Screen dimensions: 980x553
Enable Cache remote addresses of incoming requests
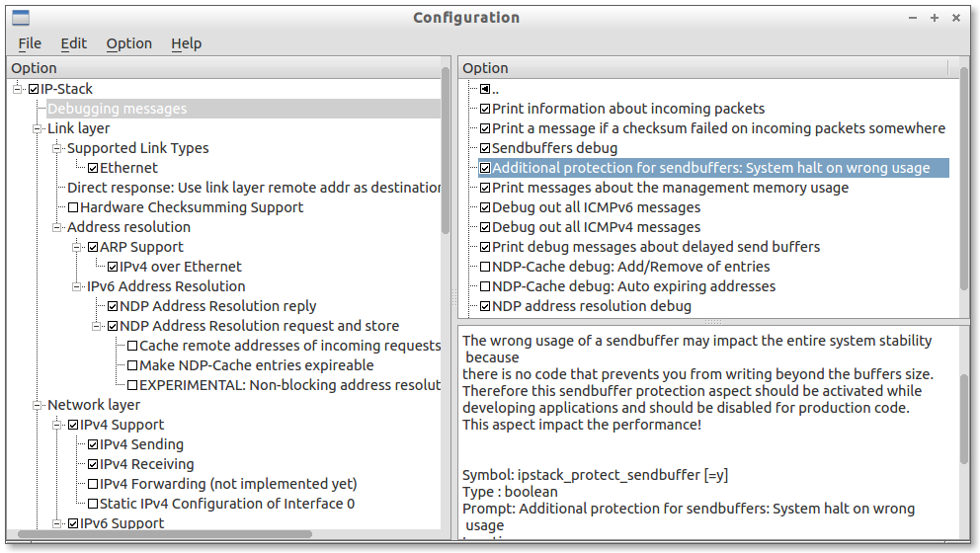[x=132, y=346]
